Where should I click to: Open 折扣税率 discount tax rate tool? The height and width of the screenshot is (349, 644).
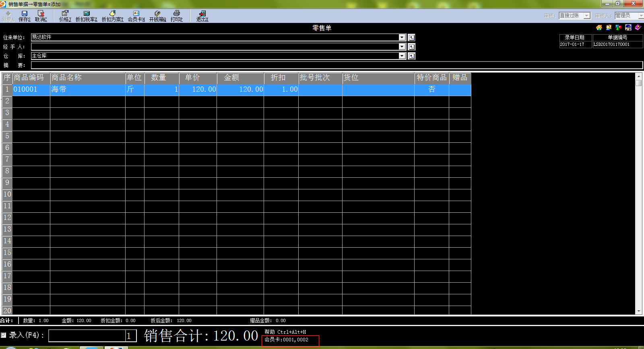86,15
